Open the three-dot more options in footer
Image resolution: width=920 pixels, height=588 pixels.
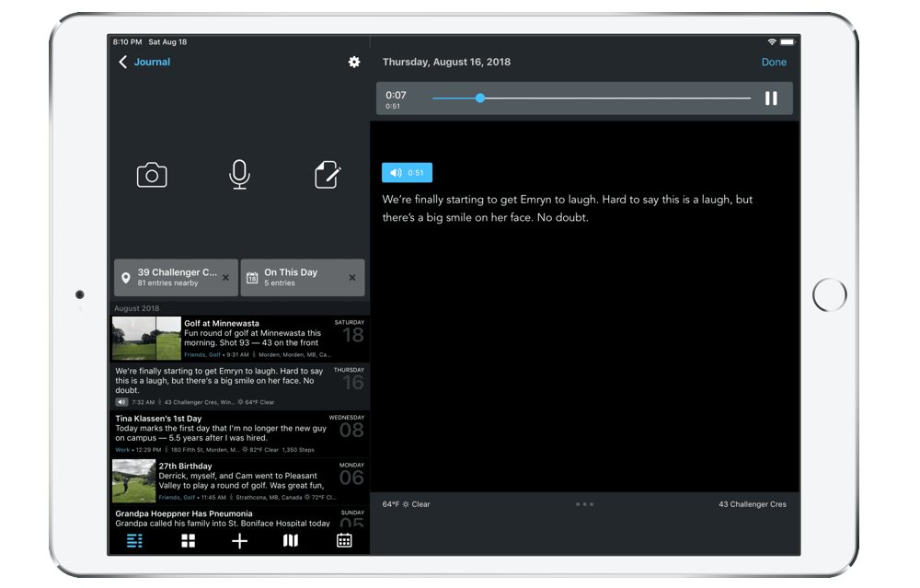coord(584,504)
